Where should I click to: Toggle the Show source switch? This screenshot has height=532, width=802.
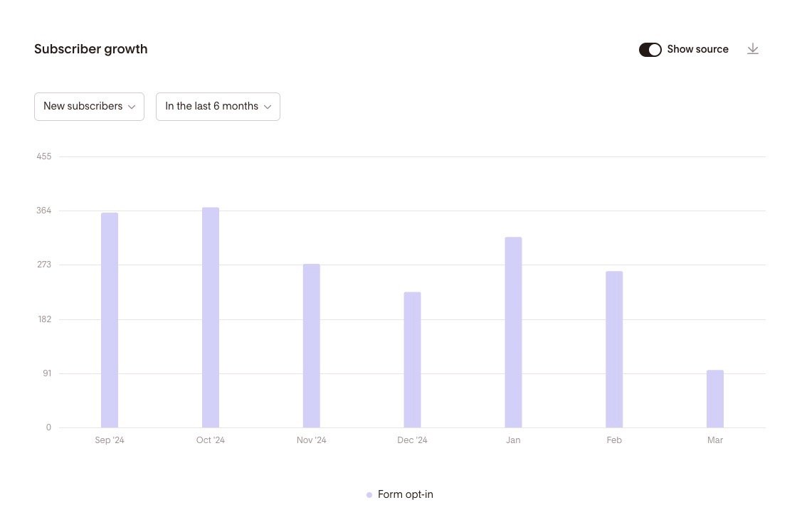650,50
